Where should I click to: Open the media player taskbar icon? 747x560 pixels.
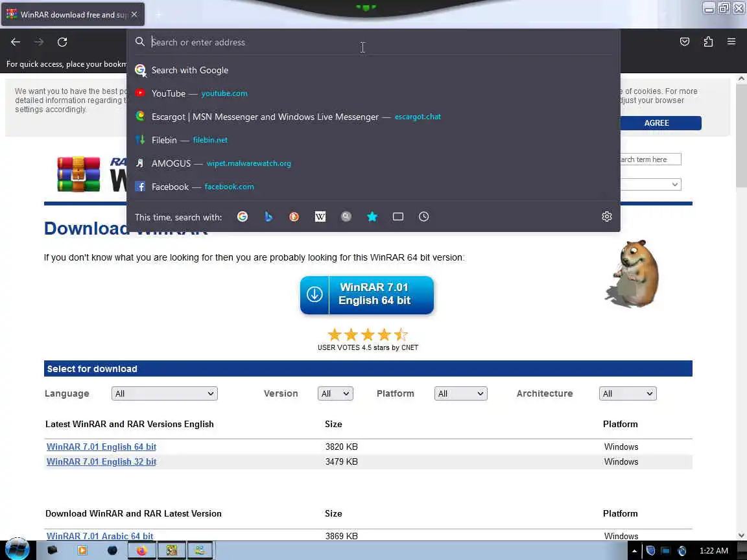click(x=82, y=550)
